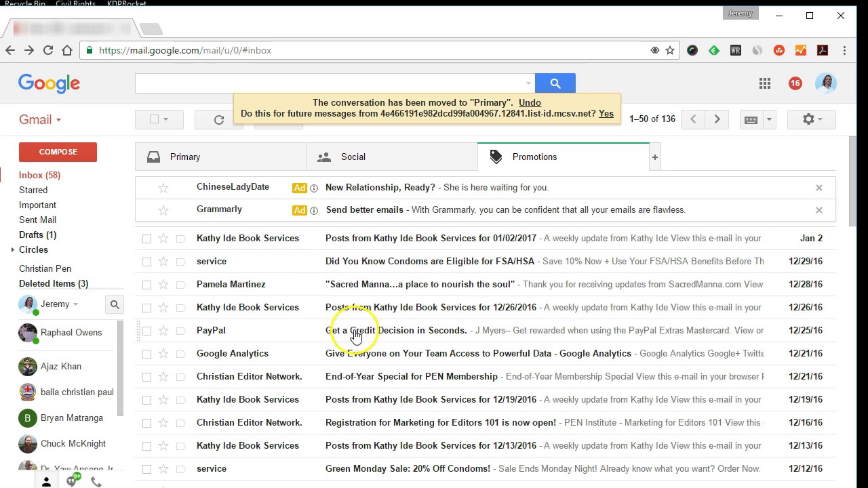Star the PayPal email

pos(163,331)
